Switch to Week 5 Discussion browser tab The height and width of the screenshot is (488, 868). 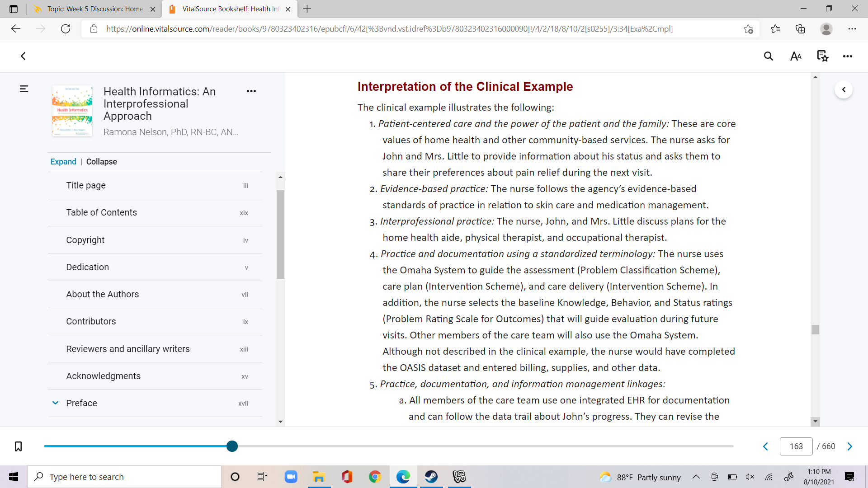click(95, 9)
